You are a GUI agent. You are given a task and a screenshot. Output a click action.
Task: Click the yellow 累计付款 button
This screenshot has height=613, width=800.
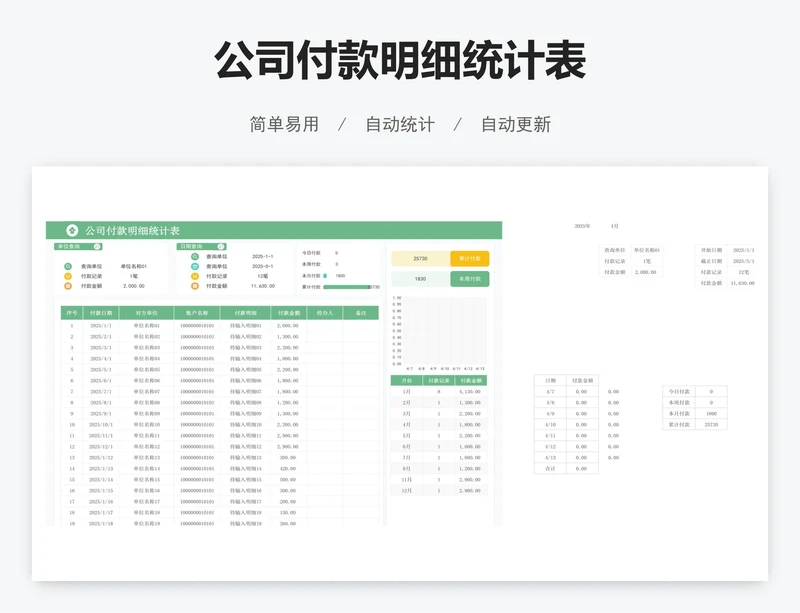(x=469, y=259)
